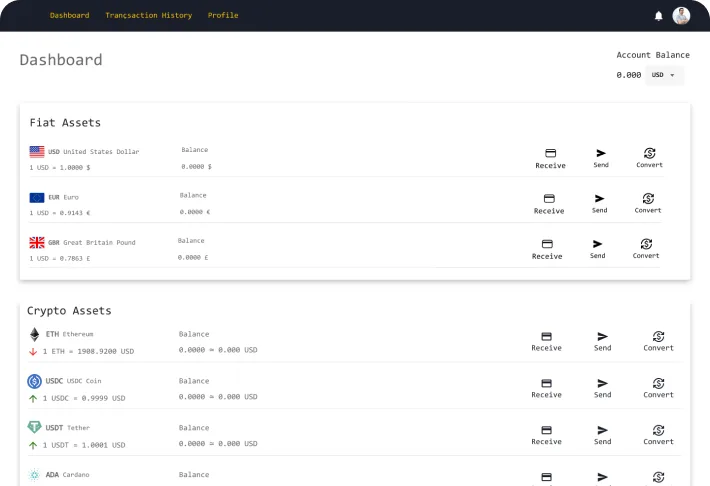Click the Account Balance label
The width and height of the screenshot is (710, 486).
pos(653,55)
